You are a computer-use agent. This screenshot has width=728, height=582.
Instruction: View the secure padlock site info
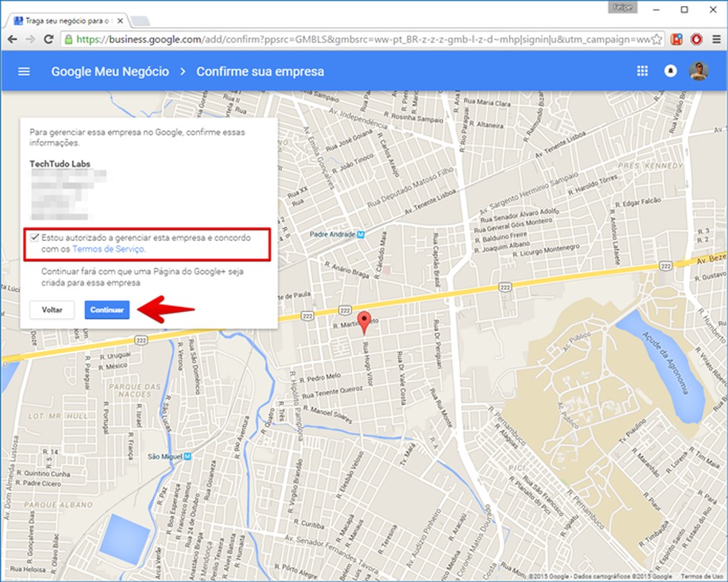pyautogui.click(x=68, y=39)
